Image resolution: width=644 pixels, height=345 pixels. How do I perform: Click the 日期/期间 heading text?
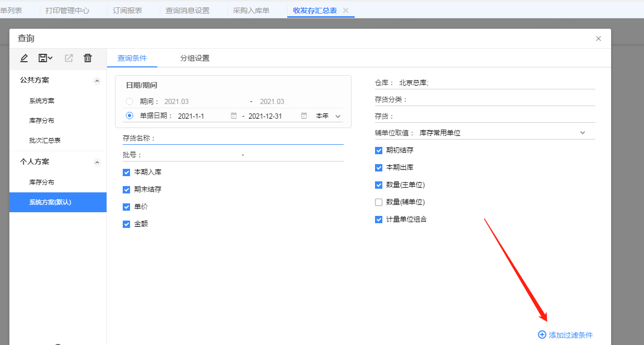(142, 85)
